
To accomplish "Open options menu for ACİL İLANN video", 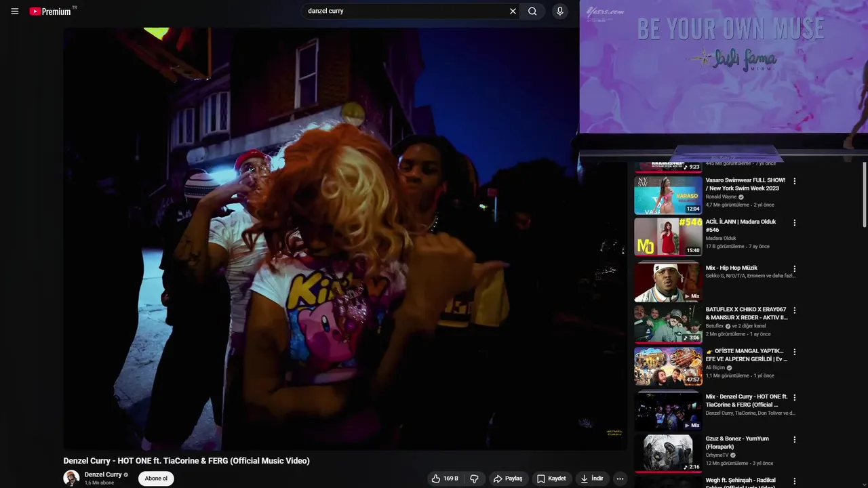I will pyautogui.click(x=795, y=222).
